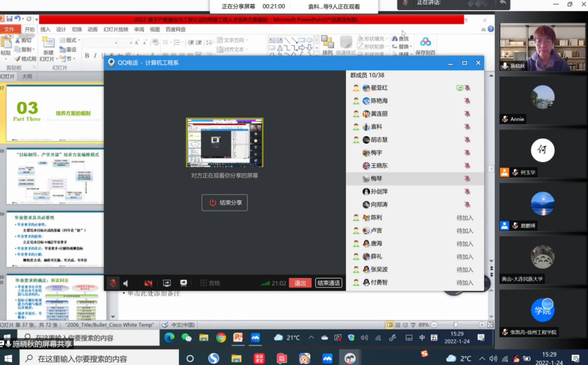Open Sogou browser from the Windows taskbar

coord(214,358)
